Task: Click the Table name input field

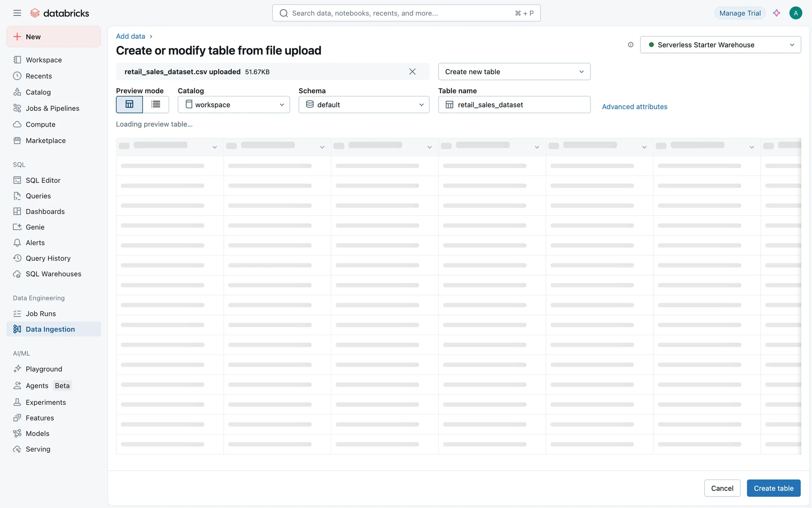Action: pyautogui.click(x=520, y=105)
